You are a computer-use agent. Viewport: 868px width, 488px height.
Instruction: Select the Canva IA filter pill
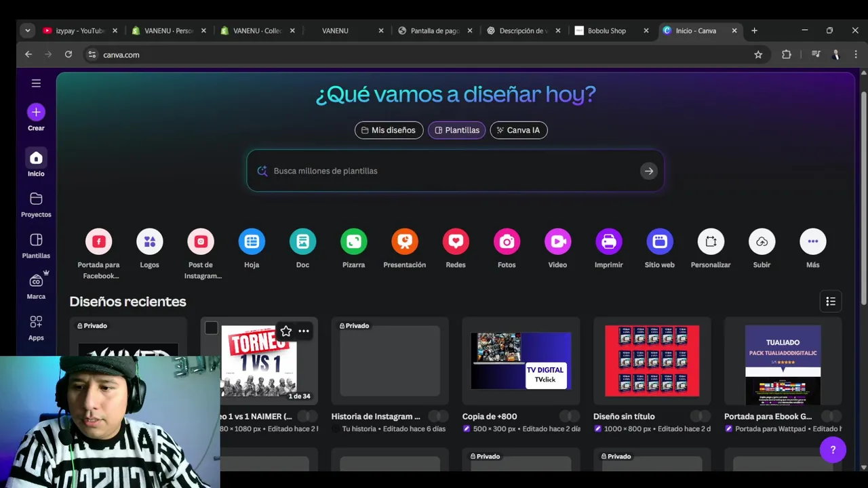tap(519, 130)
